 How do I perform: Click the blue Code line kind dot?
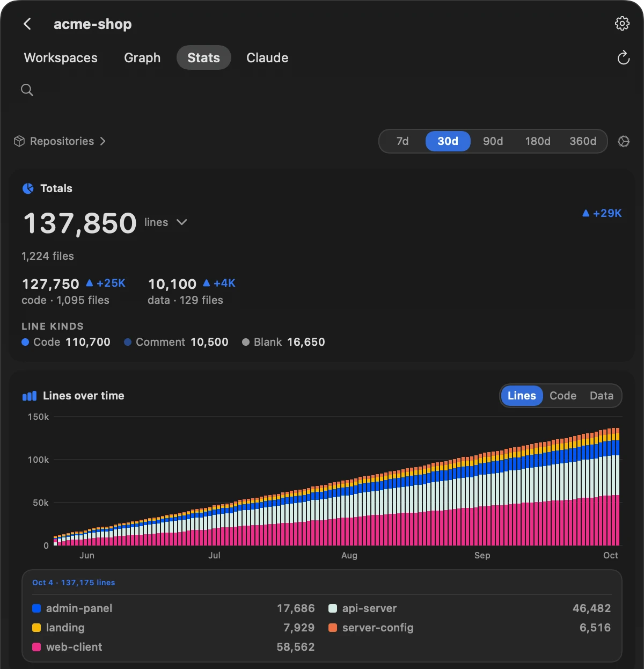coord(25,342)
